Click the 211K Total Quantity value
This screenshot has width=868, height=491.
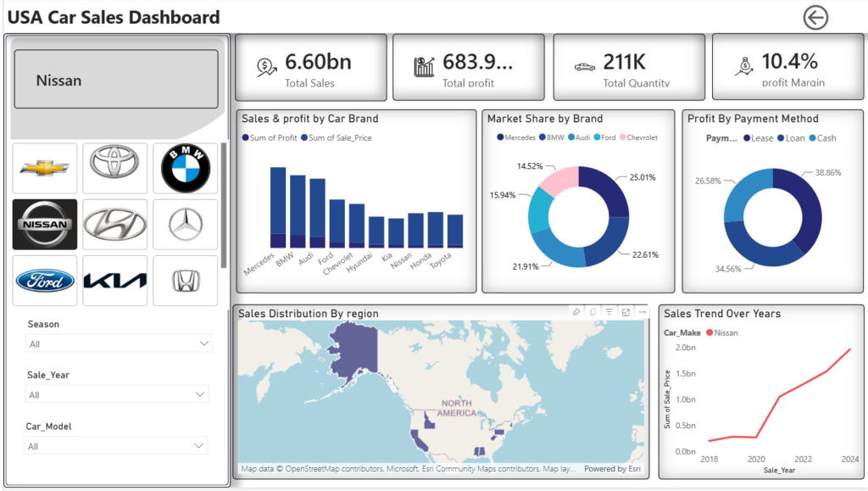click(625, 61)
